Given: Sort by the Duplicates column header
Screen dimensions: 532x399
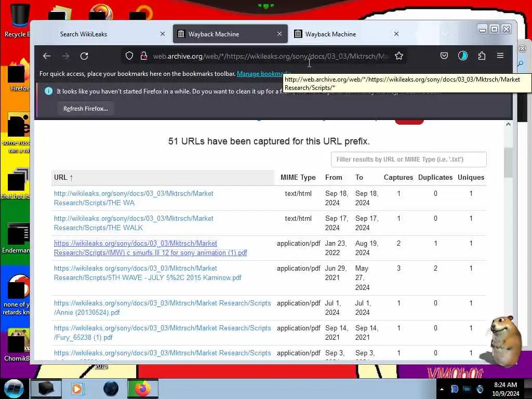Looking at the screenshot, I should [435, 178].
